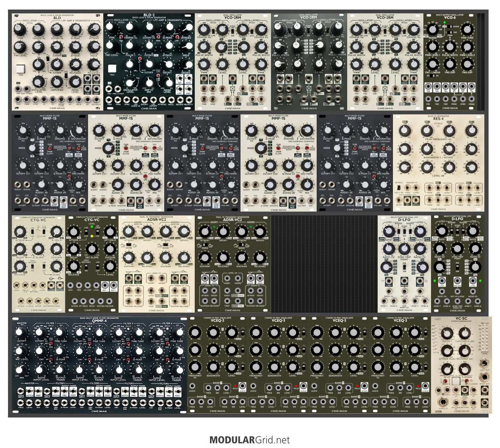Turn the RATIO knob on VC-SC
The image size is (500, 448).
[x=446, y=333]
